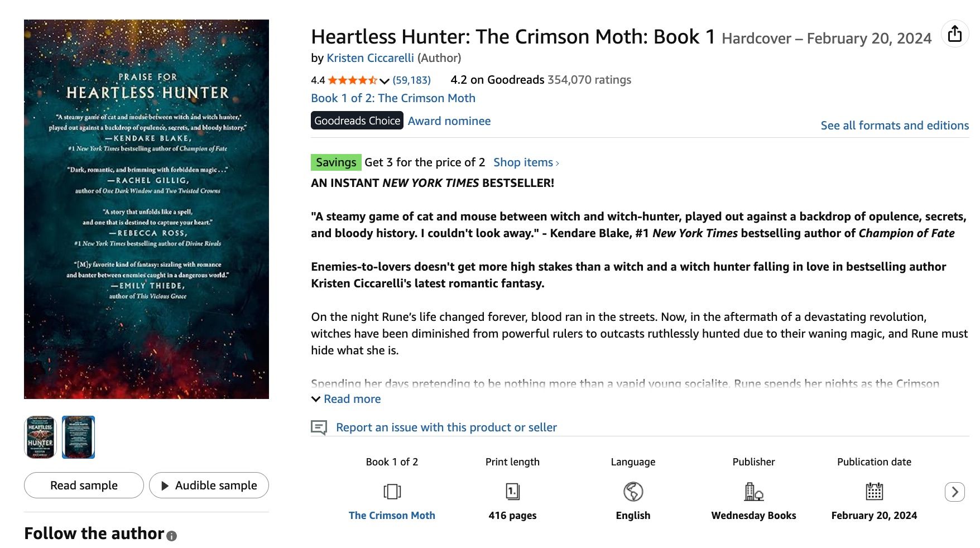
Task: Click the Language globe icon
Action: pos(632,492)
